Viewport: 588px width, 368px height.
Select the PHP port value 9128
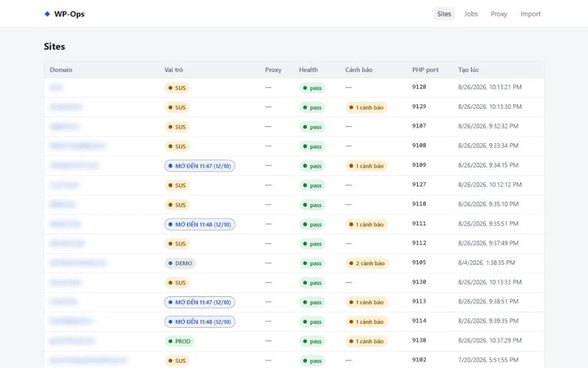[419, 87]
